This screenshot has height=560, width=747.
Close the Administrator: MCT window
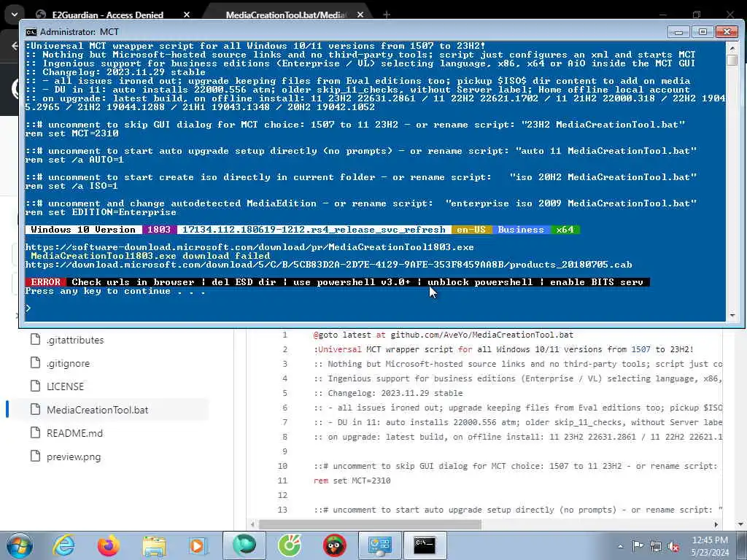point(727,32)
